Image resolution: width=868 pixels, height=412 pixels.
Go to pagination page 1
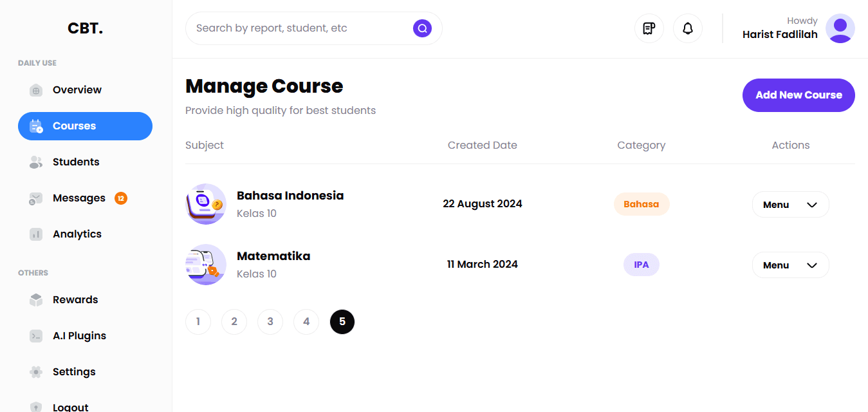198,322
